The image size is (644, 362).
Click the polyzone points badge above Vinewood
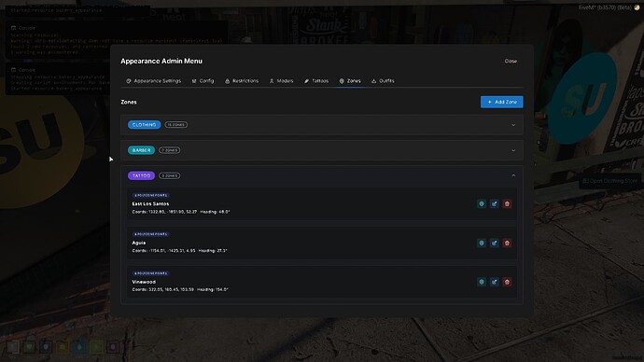click(x=150, y=273)
